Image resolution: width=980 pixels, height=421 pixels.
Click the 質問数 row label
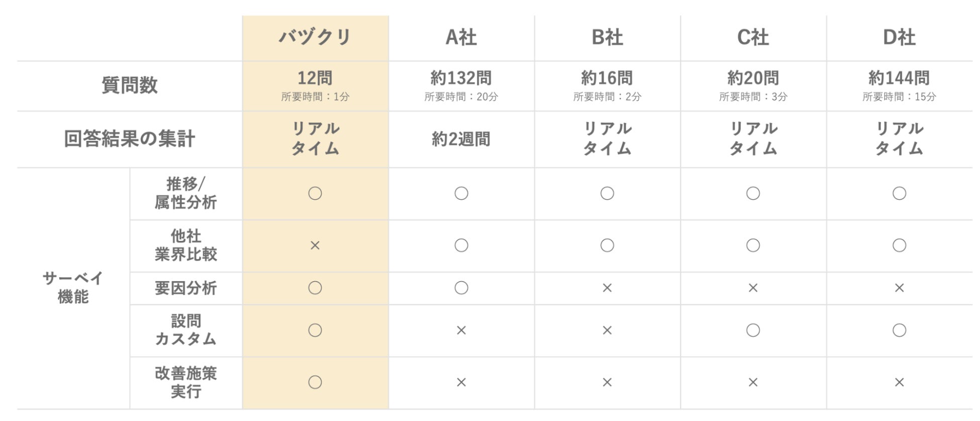[x=130, y=85]
